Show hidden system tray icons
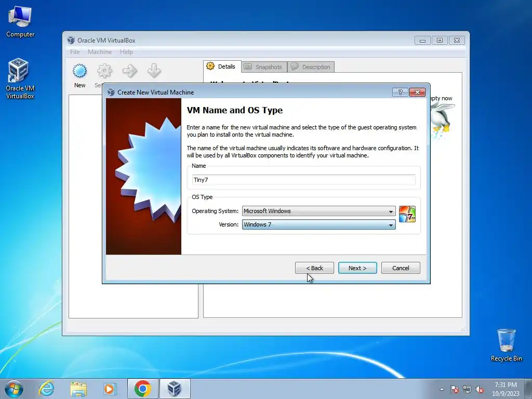Screen dimensions: 532x399 coord(442,389)
